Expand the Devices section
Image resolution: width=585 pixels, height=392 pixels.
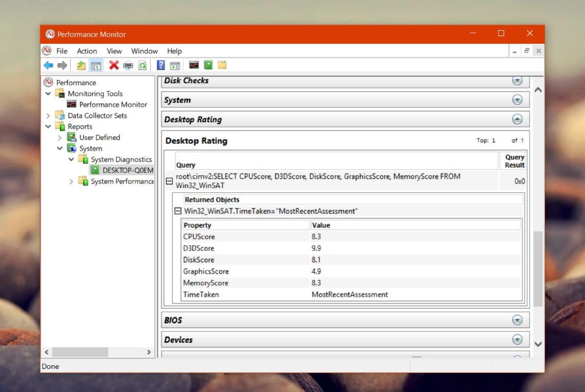(518, 340)
